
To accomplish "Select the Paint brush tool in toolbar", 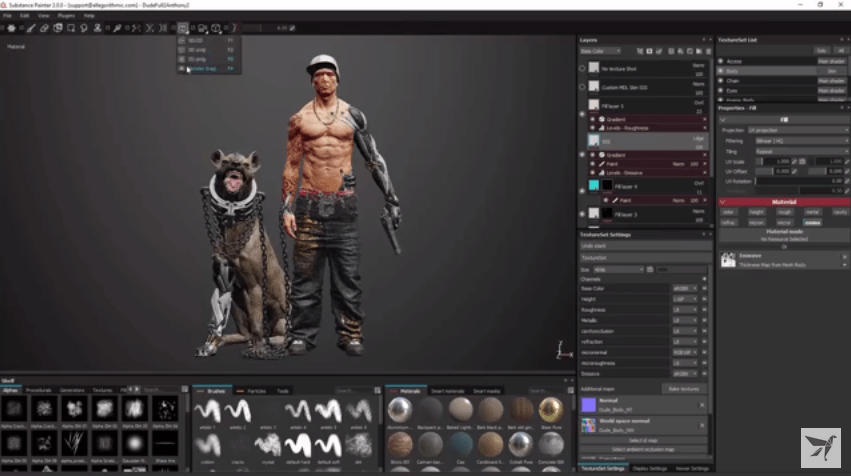I will [x=31, y=28].
